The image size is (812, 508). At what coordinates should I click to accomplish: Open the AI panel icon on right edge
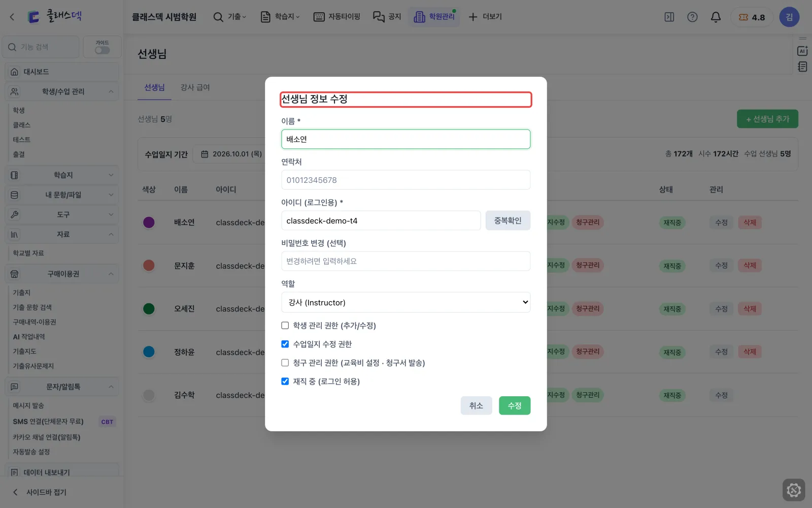click(x=802, y=51)
